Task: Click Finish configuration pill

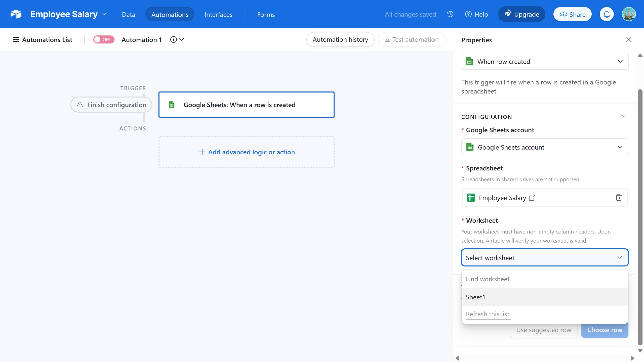Action: coord(111,105)
